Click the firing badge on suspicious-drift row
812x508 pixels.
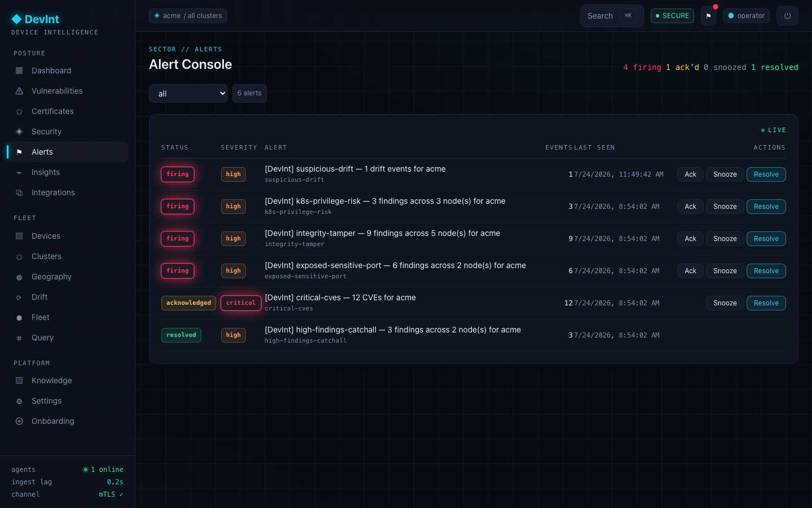(178, 174)
